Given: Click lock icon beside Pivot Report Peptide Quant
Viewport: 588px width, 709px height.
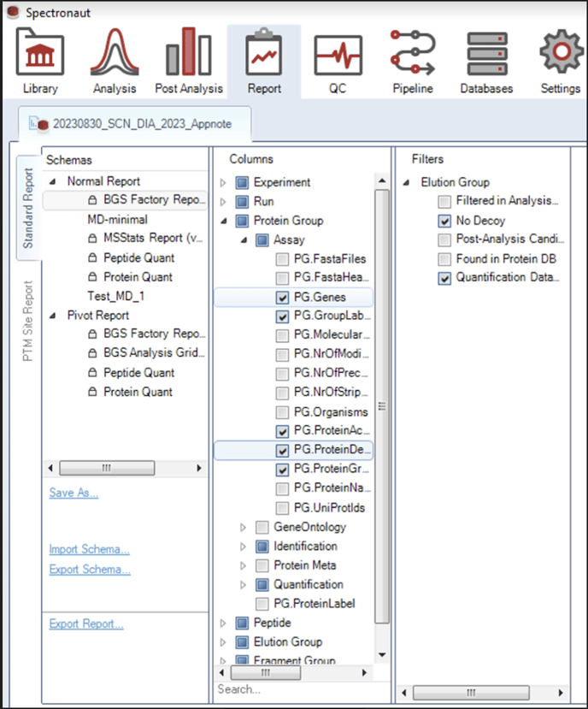Looking at the screenshot, I should tap(92, 373).
